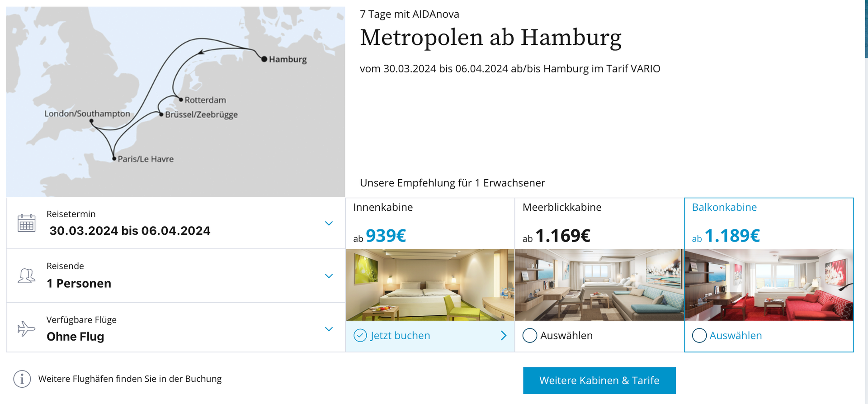Viewport: 868px width, 404px height.
Task: Expand the Verfügbare Flüge dropdown
Action: coord(329,329)
